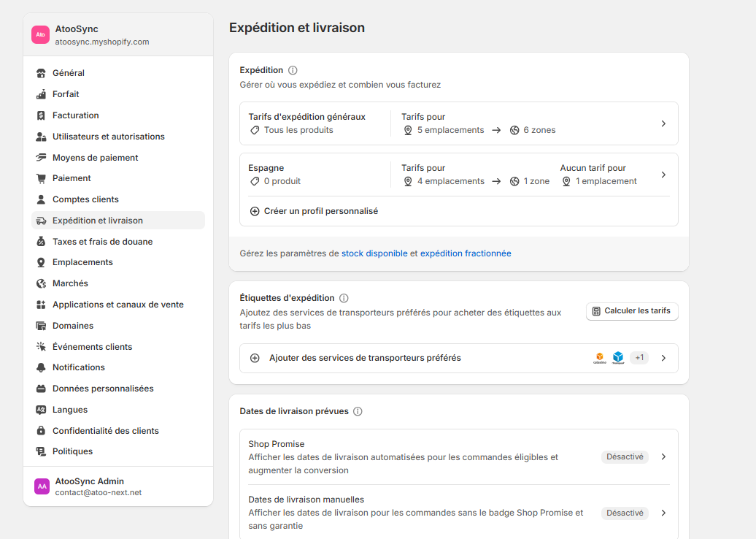This screenshot has width=756, height=539.
Task: Click the Applications et canaux de vente icon
Action: (41, 305)
